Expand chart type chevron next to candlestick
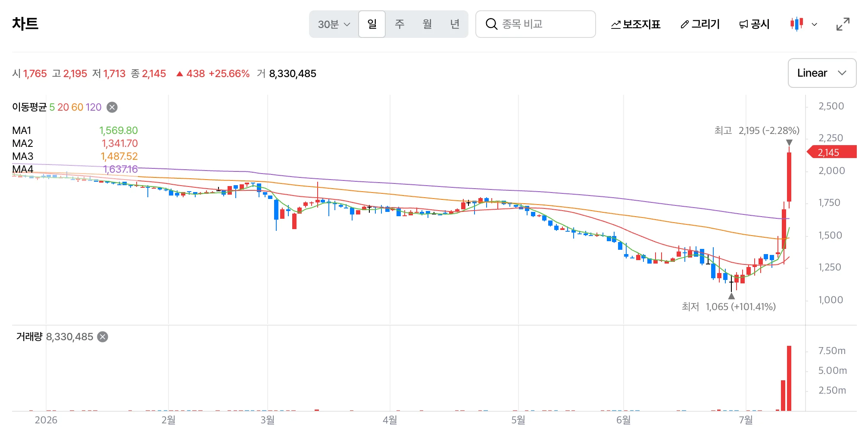 (815, 25)
